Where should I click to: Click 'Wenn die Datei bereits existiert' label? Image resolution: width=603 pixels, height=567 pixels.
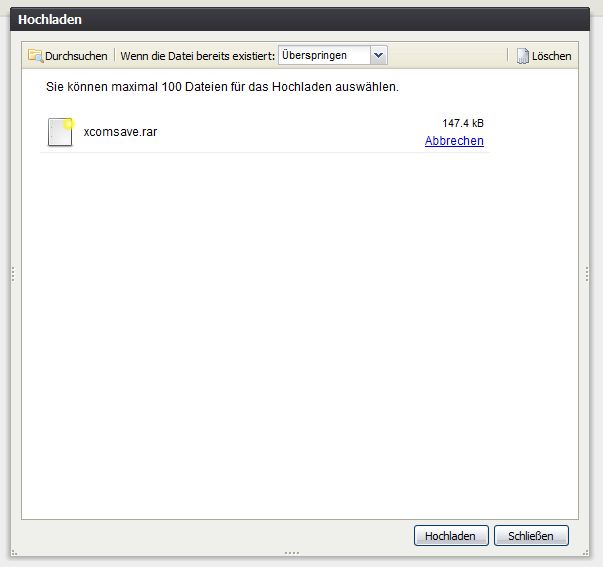(x=198, y=56)
